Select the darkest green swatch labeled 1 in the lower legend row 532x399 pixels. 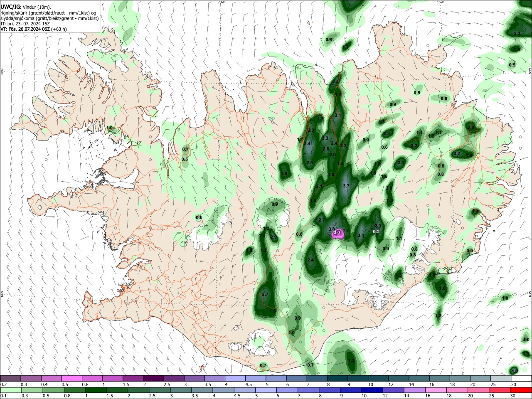coord(95,390)
